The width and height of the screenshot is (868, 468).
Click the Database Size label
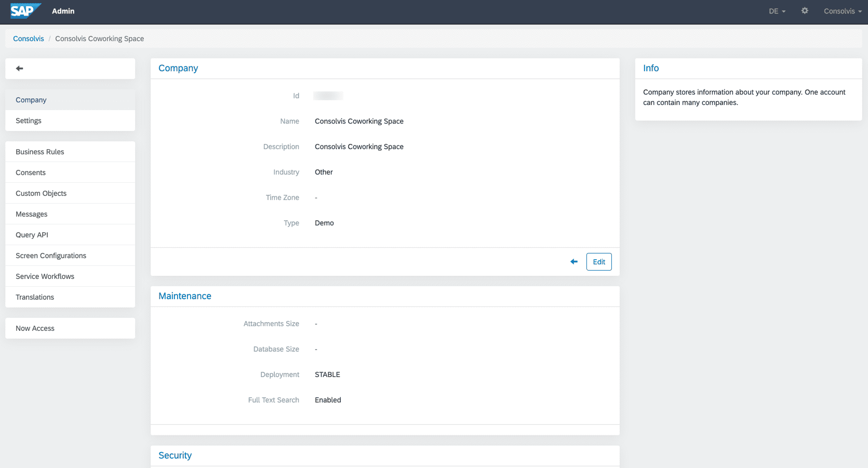point(276,349)
